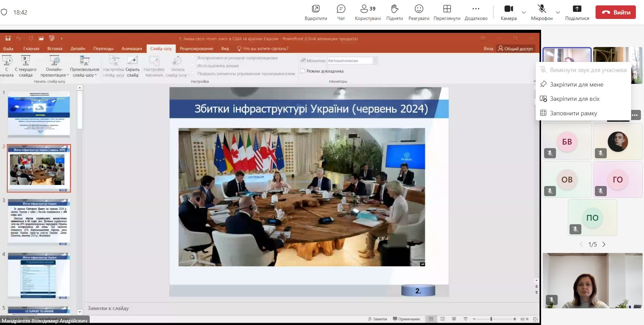This screenshot has height=325, width=644.
Task: Toggle the camera on or off
Action: [x=509, y=12]
